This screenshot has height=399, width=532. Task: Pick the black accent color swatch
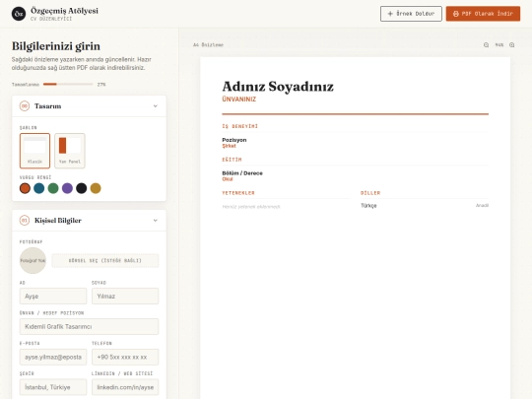[82, 188]
